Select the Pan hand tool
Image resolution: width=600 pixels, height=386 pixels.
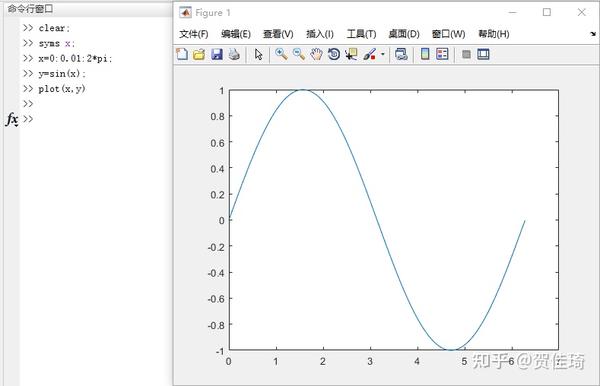pyautogui.click(x=316, y=54)
